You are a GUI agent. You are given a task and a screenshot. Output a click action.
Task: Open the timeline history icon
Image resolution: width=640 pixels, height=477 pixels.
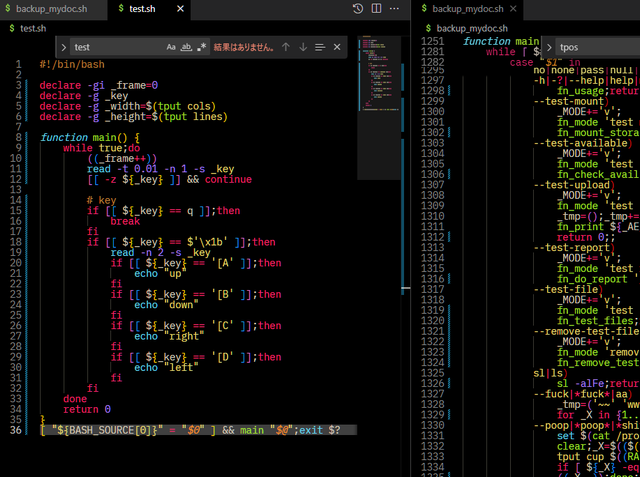tap(359, 8)
